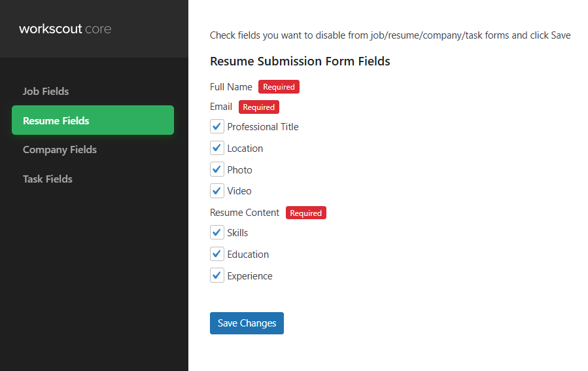Go to the Task Fields tab
Screen dimensions: 588x371
48,179
